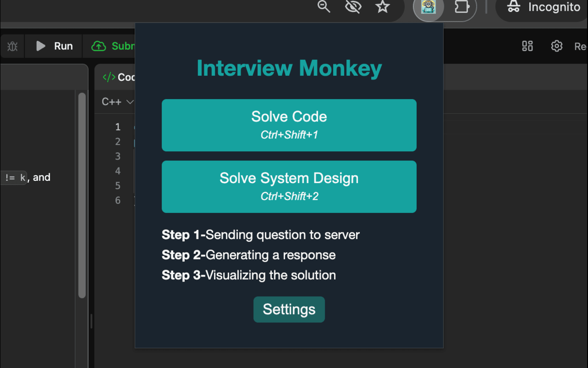Click the magnifier zoom icon in the toolbar
The image size is (588, 368).
coord(323,7)
